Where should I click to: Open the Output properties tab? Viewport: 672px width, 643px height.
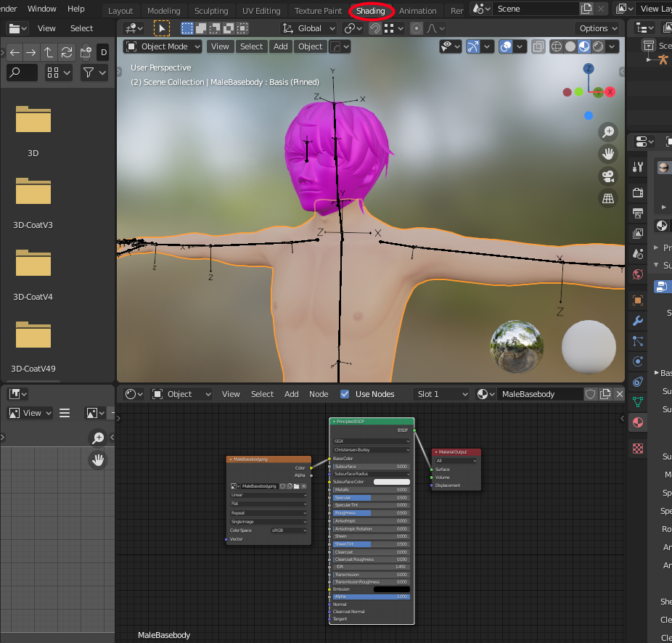pyautogui.click(x=638, y=213)
